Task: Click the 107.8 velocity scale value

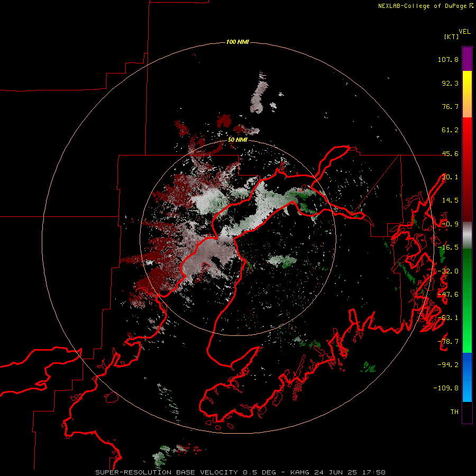Action: [x=448, y=59]
